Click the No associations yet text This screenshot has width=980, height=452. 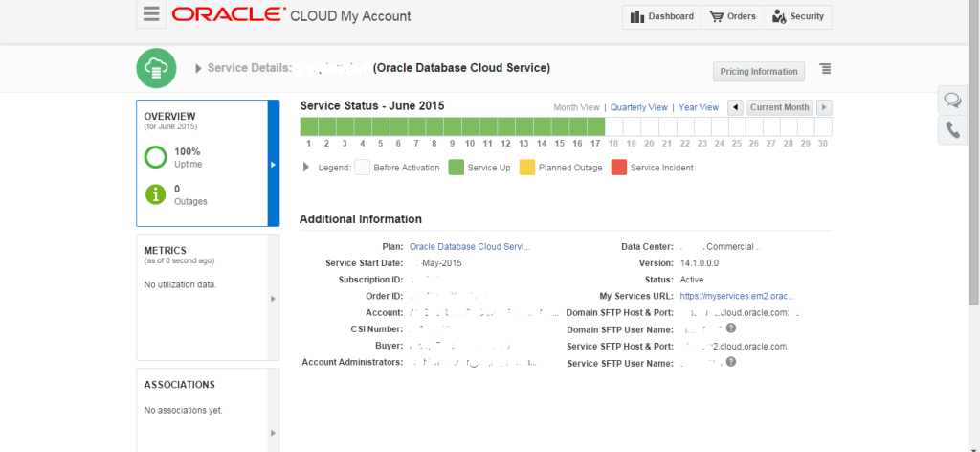[183, 410]
